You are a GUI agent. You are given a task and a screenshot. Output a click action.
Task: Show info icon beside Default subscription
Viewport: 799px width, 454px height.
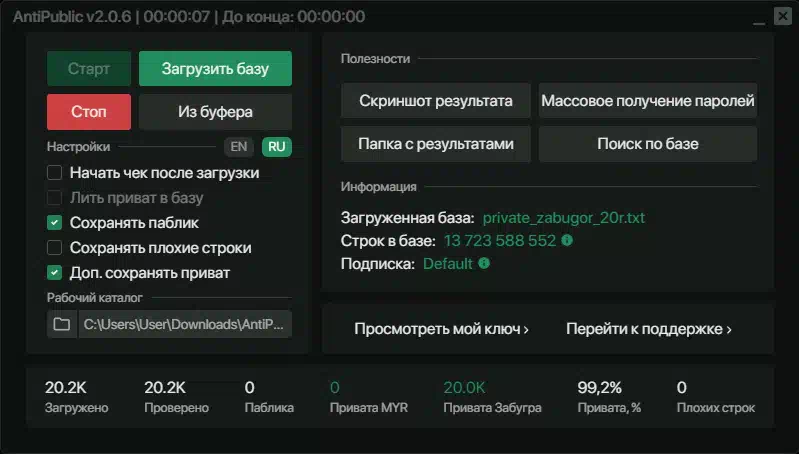(x=484, y=263)
